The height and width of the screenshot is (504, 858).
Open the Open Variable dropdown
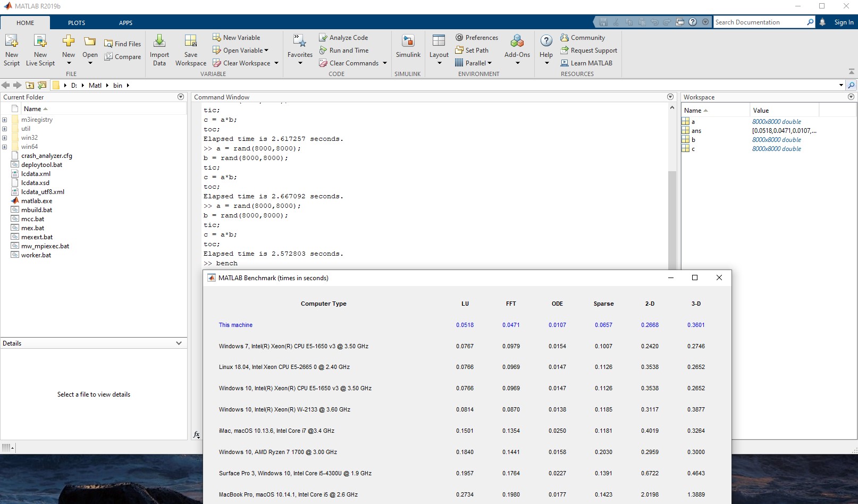(x=266, y=51)
